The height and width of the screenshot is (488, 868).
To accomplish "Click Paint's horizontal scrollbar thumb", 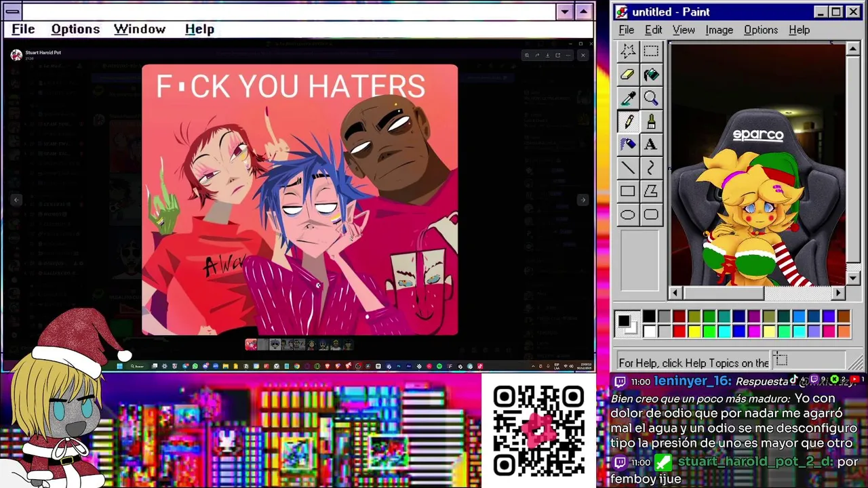I will point(723,293).
